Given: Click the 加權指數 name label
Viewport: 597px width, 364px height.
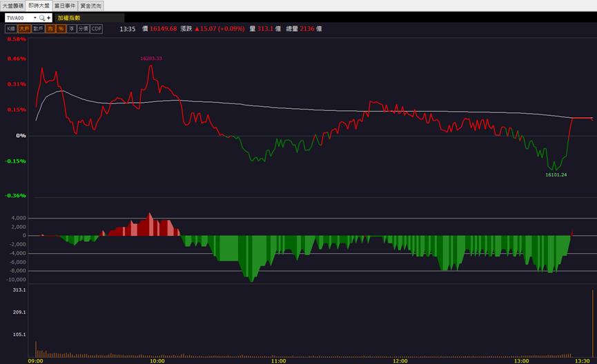Looking at the screenshot, I should [69, 18].
